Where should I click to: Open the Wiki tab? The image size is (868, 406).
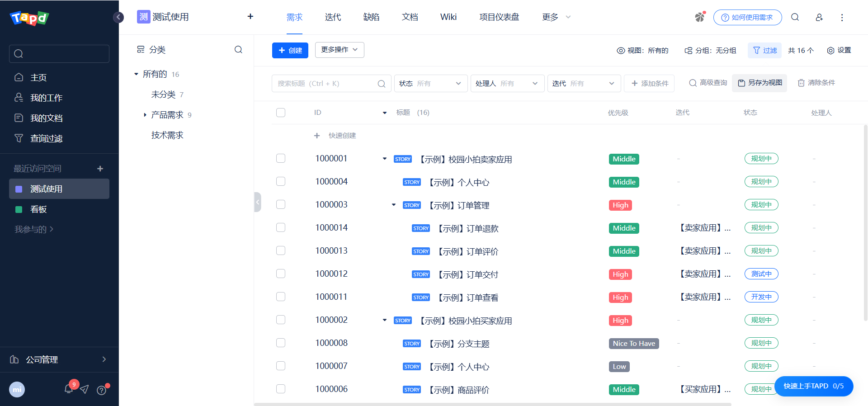pos(448,17)
